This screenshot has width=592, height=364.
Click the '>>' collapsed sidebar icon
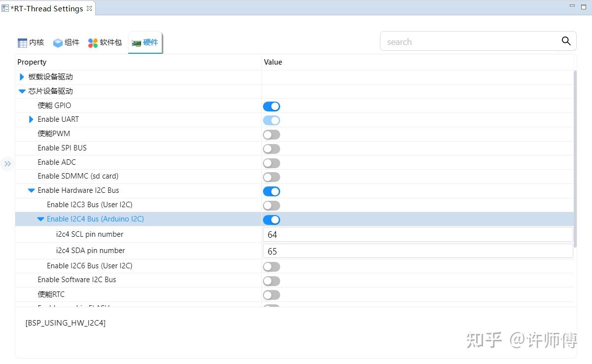pos(7,163)
